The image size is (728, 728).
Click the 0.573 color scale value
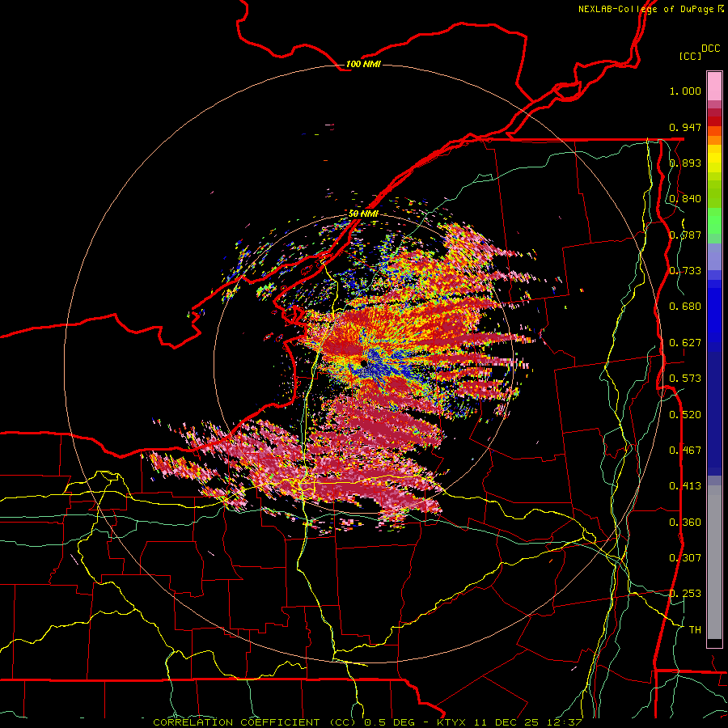click(685, 379)
